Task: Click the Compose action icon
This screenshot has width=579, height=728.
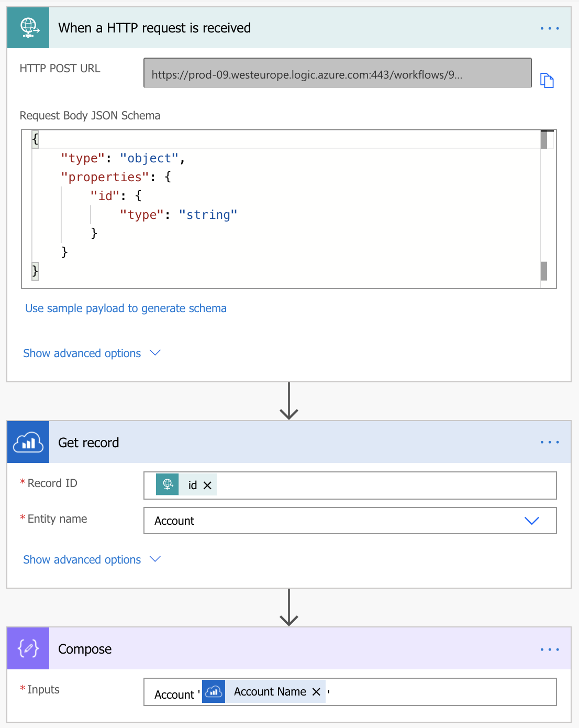Action: (28, 649)
